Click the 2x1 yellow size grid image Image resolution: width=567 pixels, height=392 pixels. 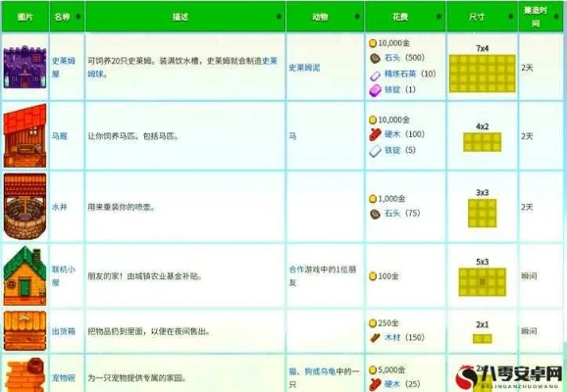(x=483, y=338)
